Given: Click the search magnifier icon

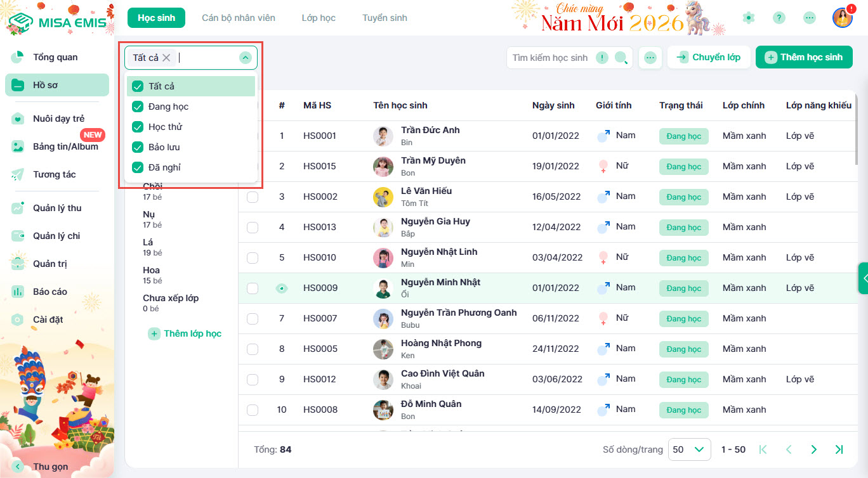Looking at the screenshot, I should pos(621,58).
